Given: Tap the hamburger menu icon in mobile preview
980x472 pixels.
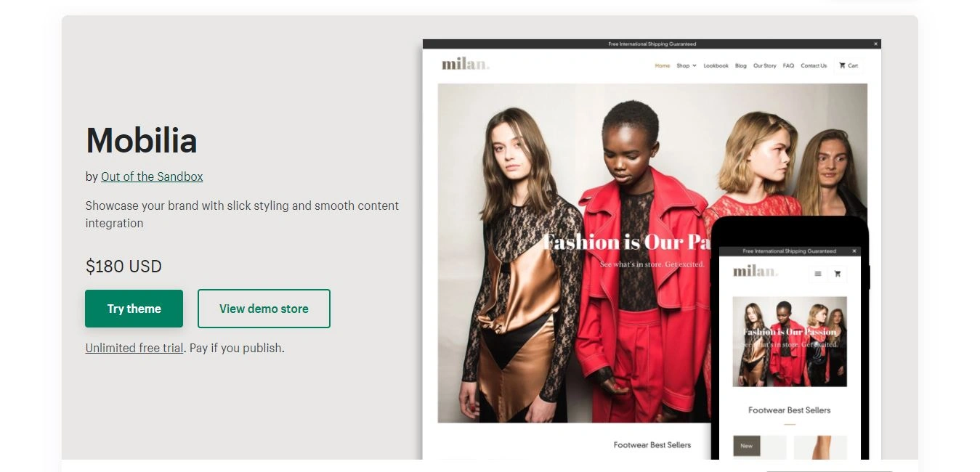Looking at the screenshot, I should pos(818,274).
